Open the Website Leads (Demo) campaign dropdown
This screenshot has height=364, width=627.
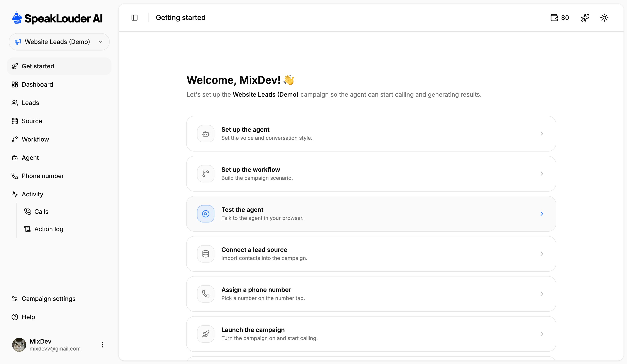coord(59,42)
